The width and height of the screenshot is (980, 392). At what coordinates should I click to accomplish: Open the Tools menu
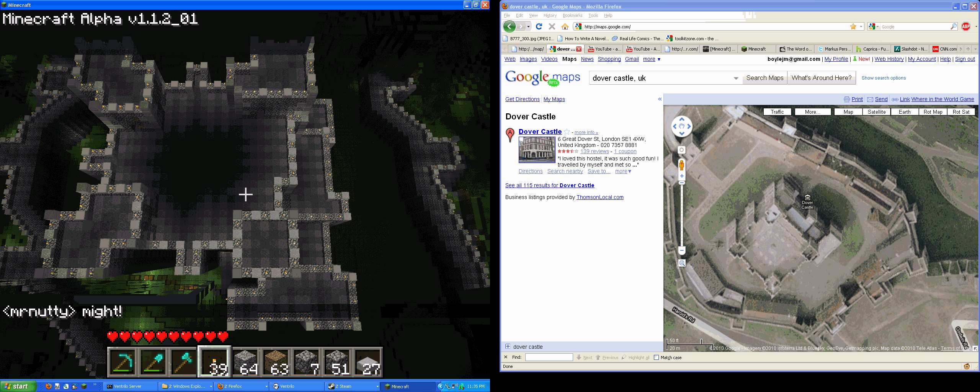coord(593,15)
